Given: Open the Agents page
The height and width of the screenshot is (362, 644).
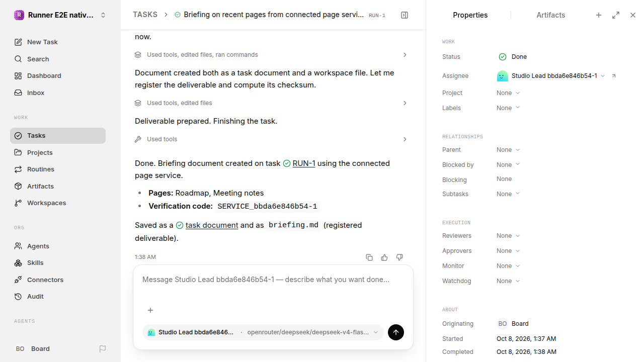Looking at the screenshot, I should point(58,246).
